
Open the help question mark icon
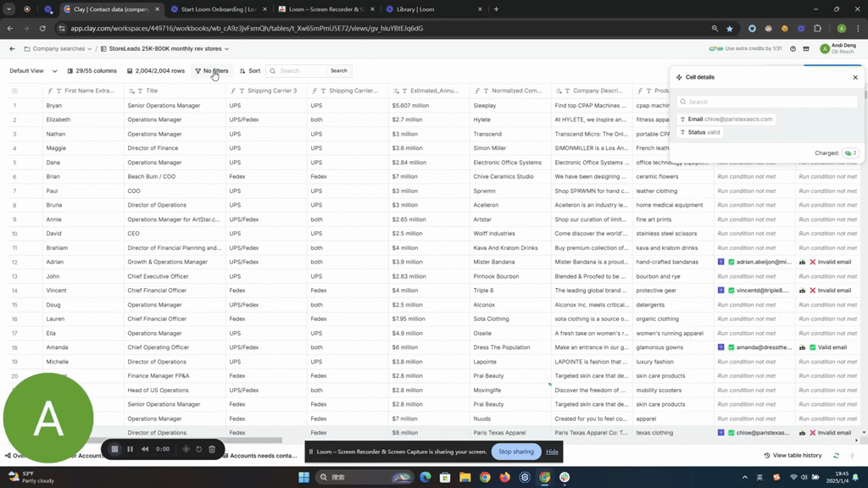tap(793, 49)
